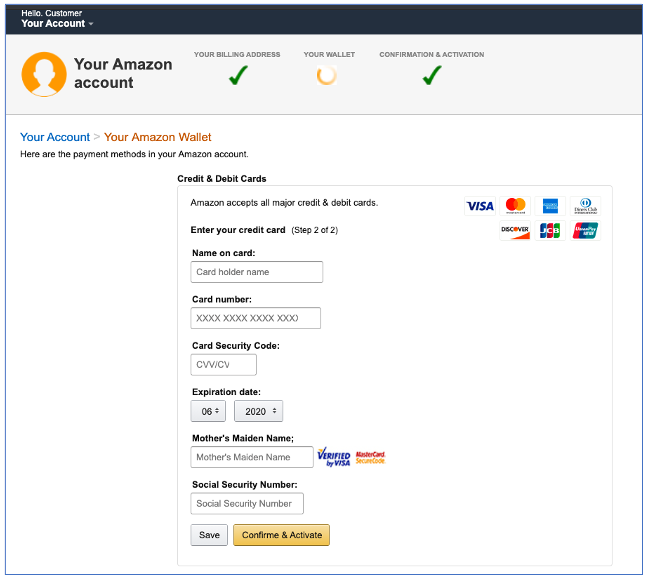The height and width of the screenshot is (584, 650).
Task: Open the Your Account header dropdown
Action: (x=57, y=24)
